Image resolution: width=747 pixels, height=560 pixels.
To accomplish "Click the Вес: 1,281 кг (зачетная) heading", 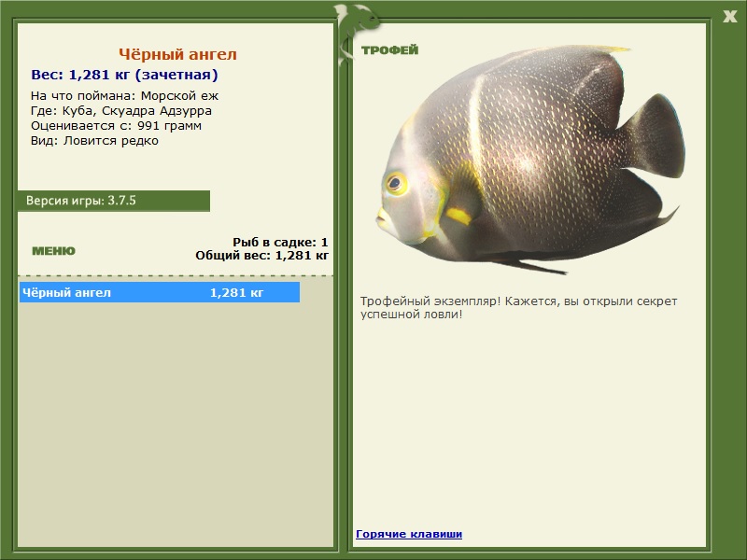I will coord(124,75).
